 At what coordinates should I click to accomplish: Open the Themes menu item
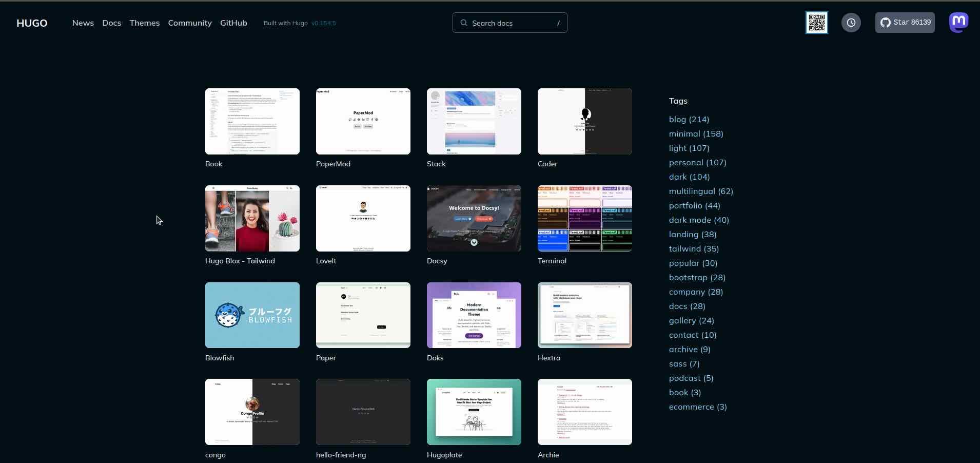pyautogui.click(x=145, y=23)
